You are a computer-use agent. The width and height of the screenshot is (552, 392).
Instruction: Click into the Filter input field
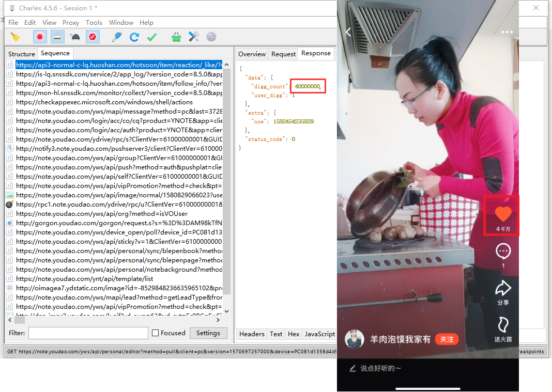(x=88, y=333)
